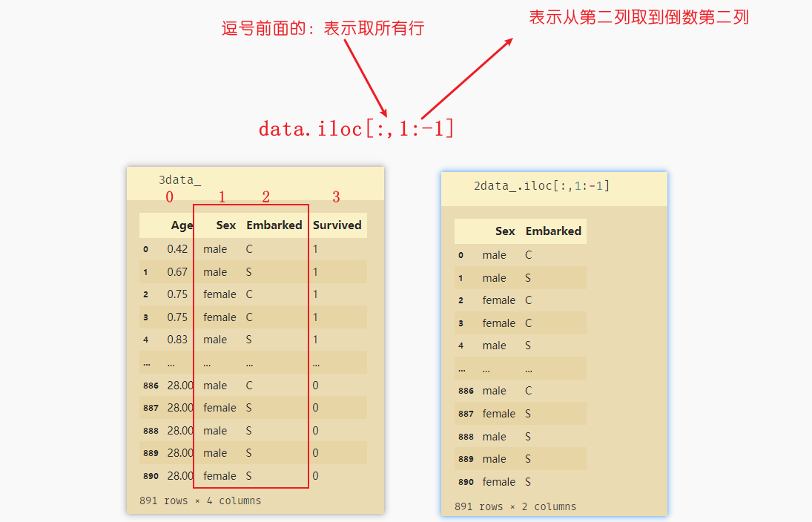812x522 pixels.
Task: Click the "891 rows × 2 columns" summary
Action: click(515, 506)
